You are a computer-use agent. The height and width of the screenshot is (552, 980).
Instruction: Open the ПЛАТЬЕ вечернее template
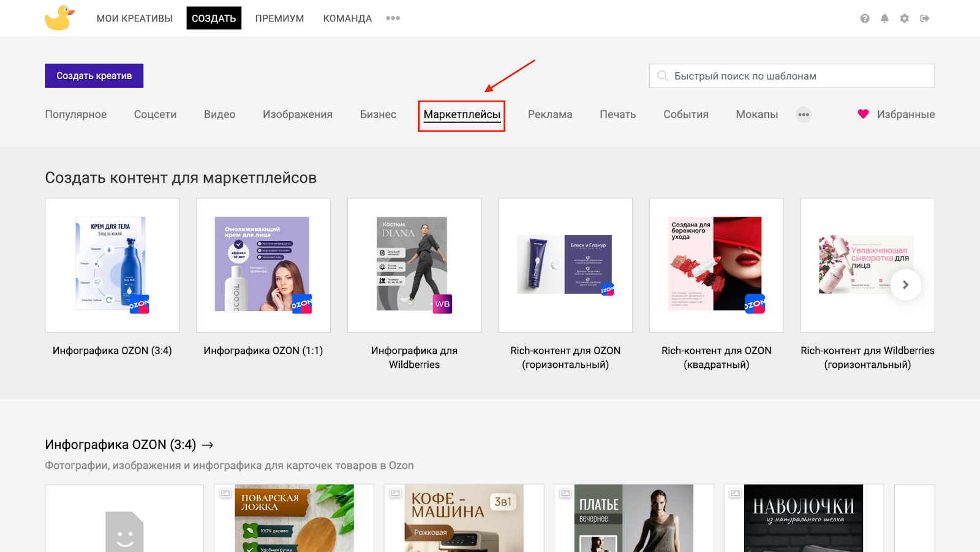[x=634, y=518]
